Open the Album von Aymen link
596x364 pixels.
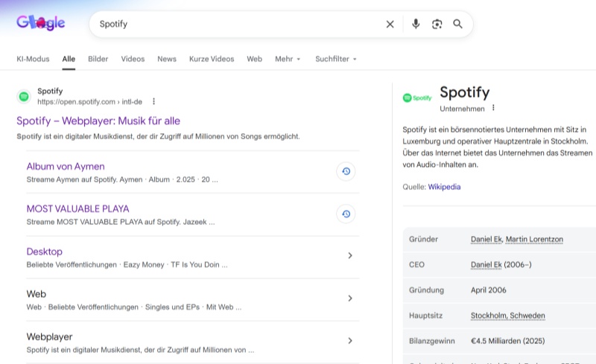point(66,167)
